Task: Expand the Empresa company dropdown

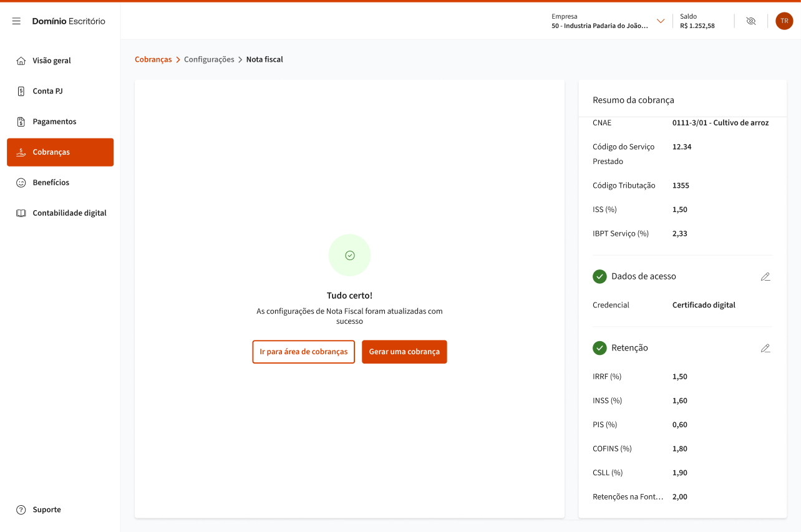Action: 661,21
